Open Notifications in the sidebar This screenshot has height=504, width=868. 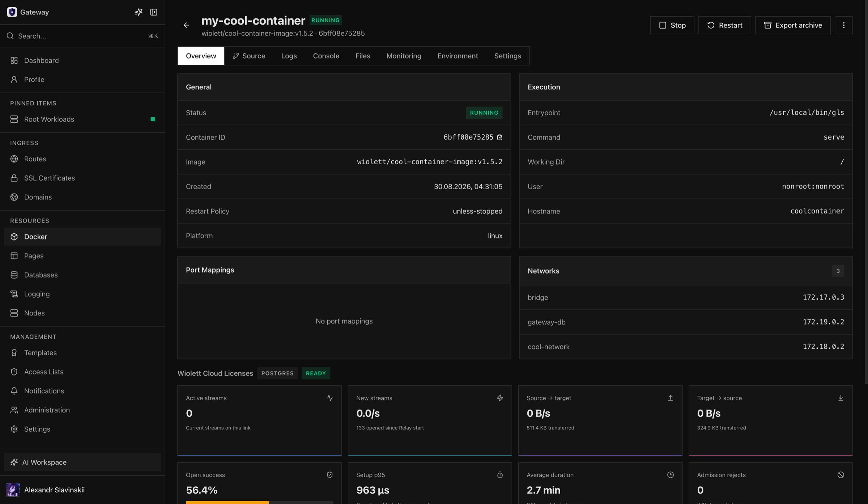82,391
